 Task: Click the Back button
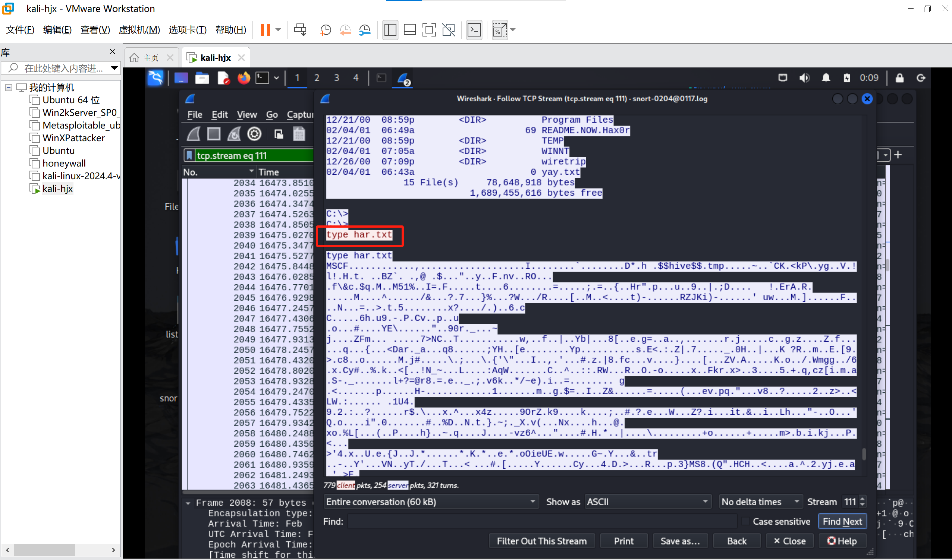point(736,541)
